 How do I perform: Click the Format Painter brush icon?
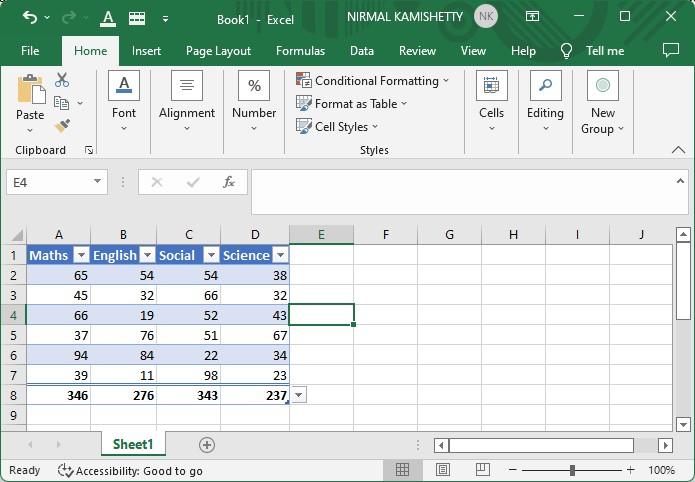[x=62, y=126]
